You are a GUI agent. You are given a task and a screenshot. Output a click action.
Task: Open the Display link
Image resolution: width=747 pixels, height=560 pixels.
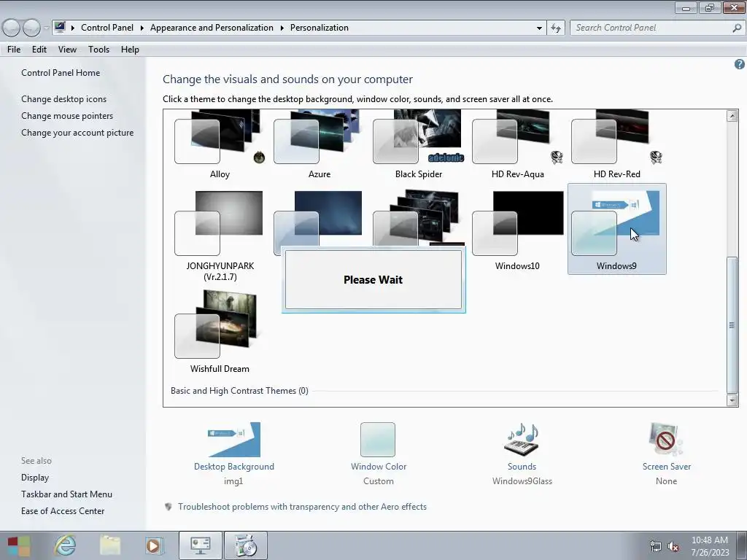tap(35, 478)
